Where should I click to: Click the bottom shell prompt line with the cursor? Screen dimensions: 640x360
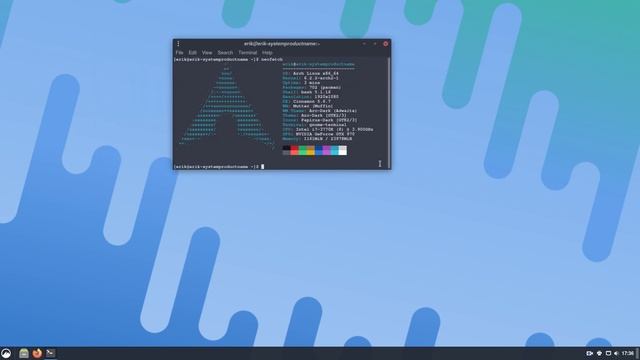coord(219,167)
